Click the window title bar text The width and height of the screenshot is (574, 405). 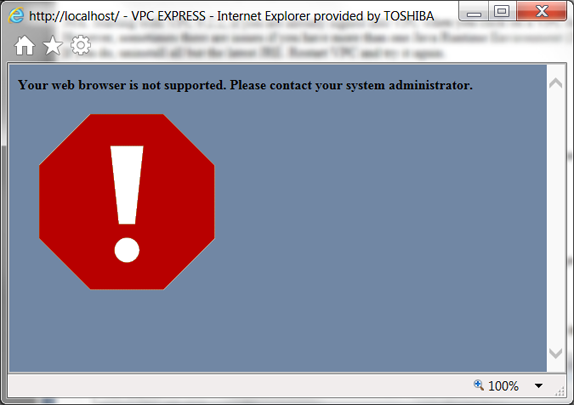point(231,16)
